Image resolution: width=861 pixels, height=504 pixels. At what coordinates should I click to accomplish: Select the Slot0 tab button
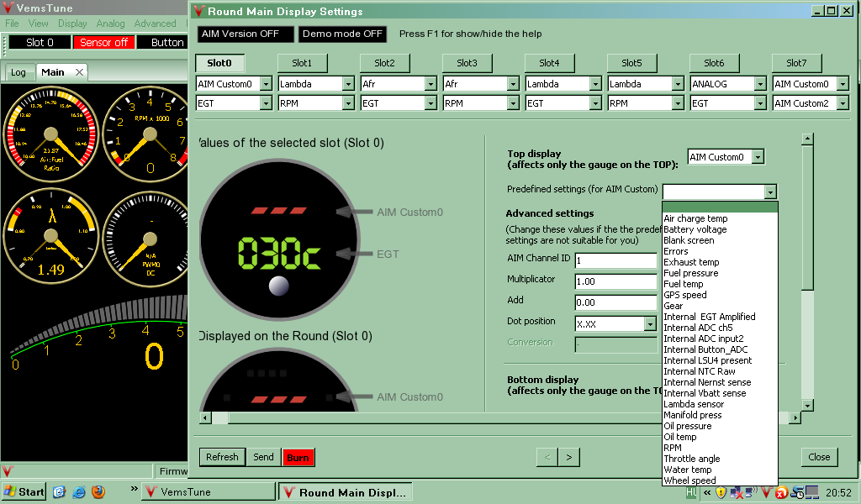coord(219,63)
